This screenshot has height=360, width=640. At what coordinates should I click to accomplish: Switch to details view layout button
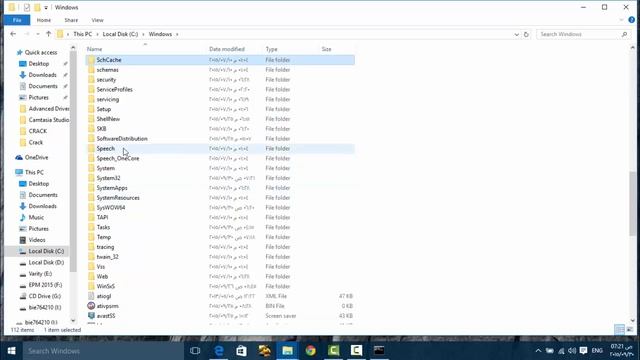pyautogui.click(x=619, y=329)
